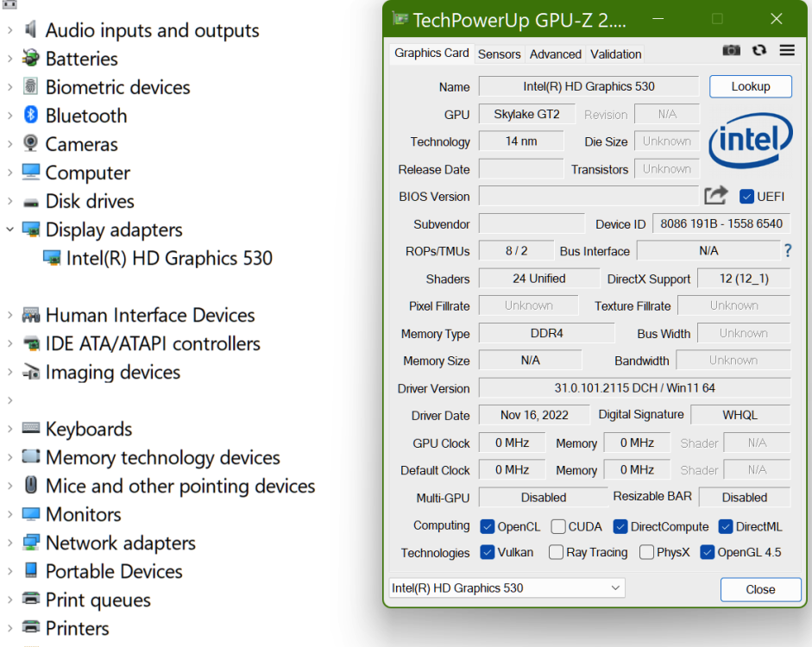Image resolution: width=812 pixels, height=647 pixels.
Task: Toggle the UEFI checkbox
Action: pos(746,197)
